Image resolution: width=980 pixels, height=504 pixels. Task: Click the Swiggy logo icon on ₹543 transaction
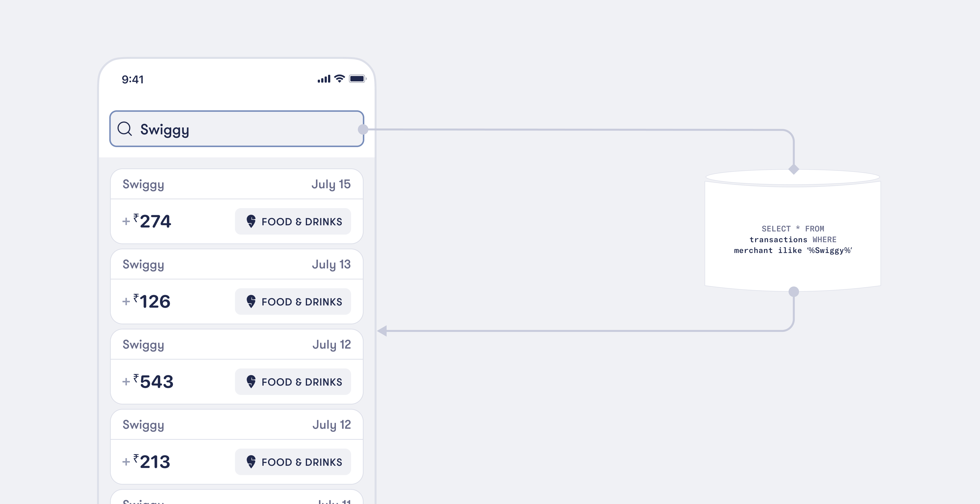click(251, 381)
